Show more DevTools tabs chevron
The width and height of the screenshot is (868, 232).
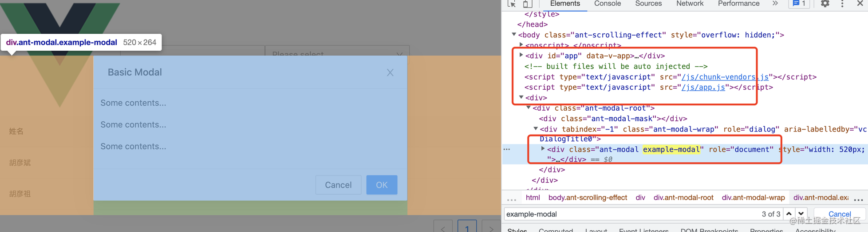click(x=775, y=4)
